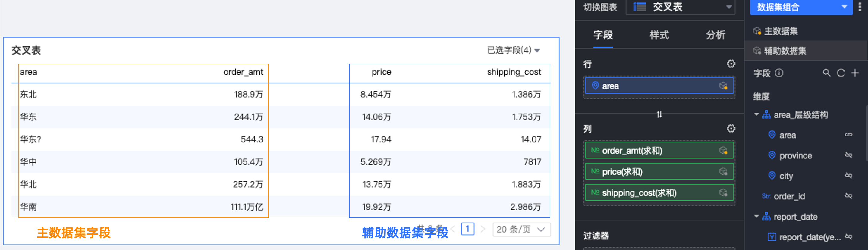Swap rows and columns with arrows icon
The image size is (868, 250).
(x=659, y=114)
